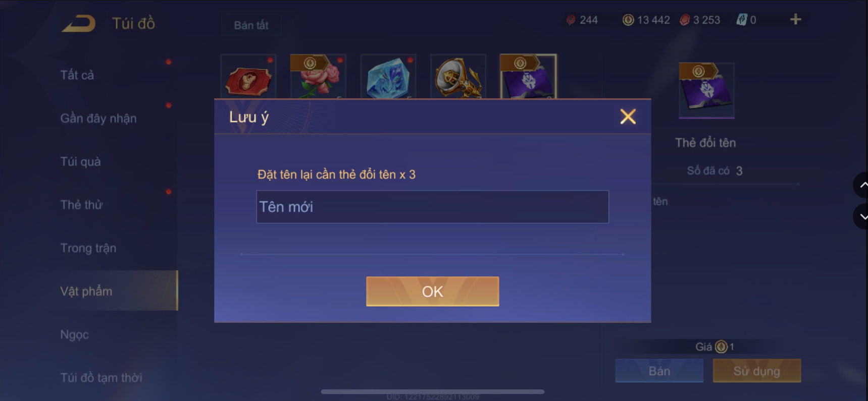
Task: Tap the back arrow beside Túi đồ
Action: pyautogui.click(x=79, y=23)
